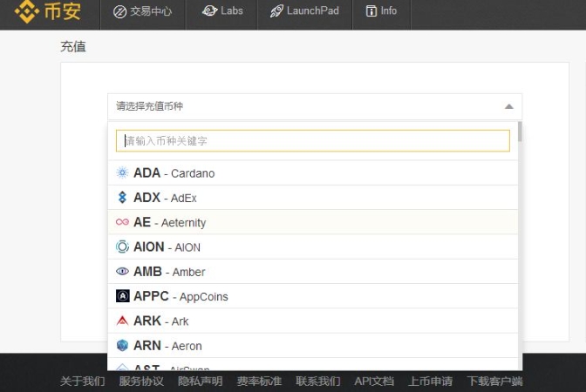Click the AMB Amber eye icon
The height and width of the screenshot is (392, 586).
pyautogui.click(x=122, y=272)
